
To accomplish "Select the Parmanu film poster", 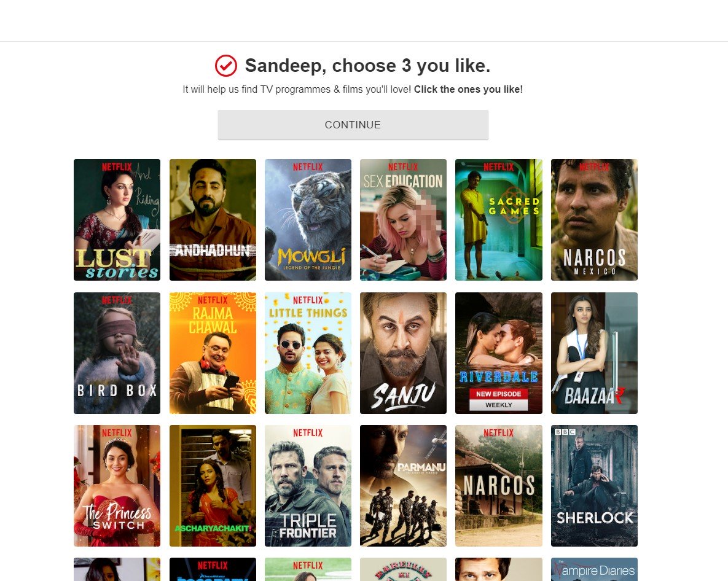I will [x=403, y=485].
